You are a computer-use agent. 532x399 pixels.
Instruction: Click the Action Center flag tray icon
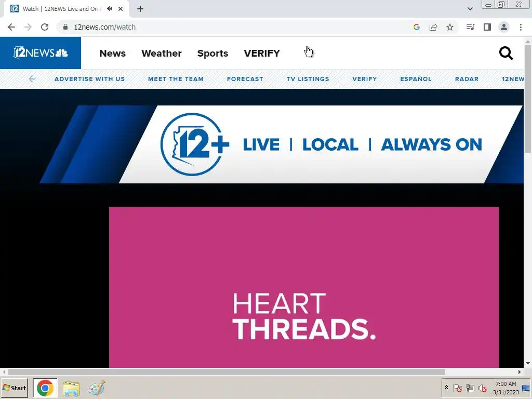(x=457, y=388)
